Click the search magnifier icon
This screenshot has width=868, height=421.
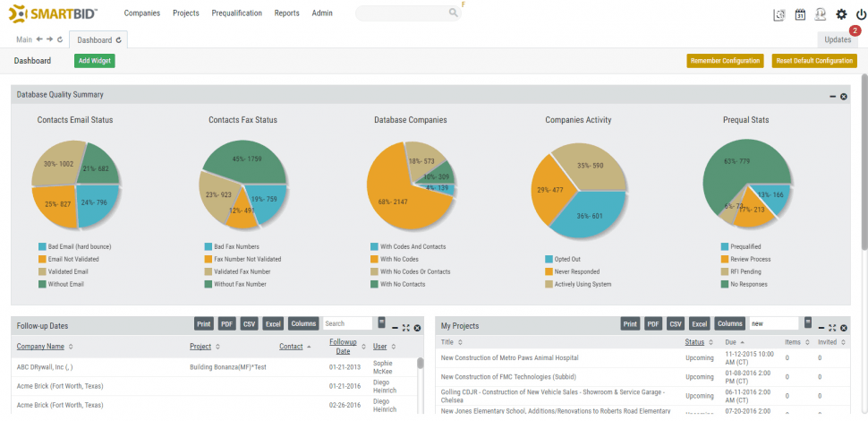pos(453,13)
